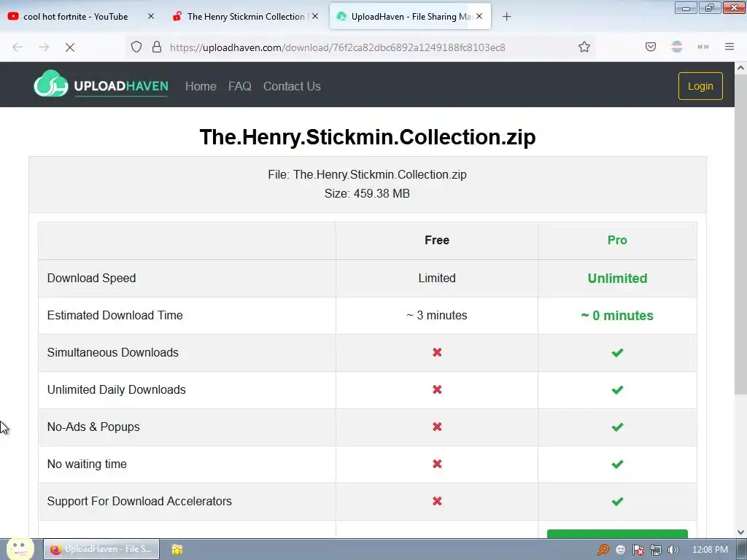
Task: Click No waiting time label
Action: (87, 464)
